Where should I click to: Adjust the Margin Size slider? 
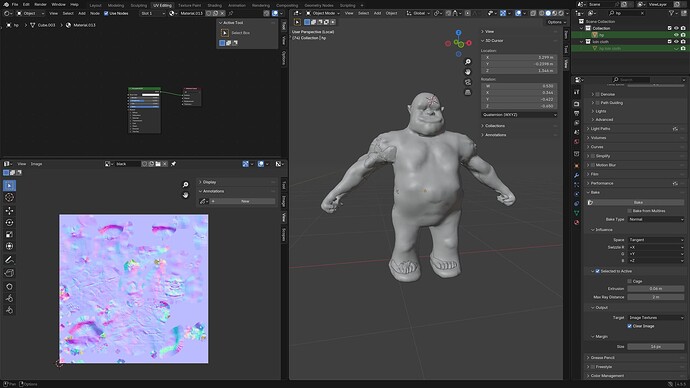pyautogui.click(x=656, y=346)
